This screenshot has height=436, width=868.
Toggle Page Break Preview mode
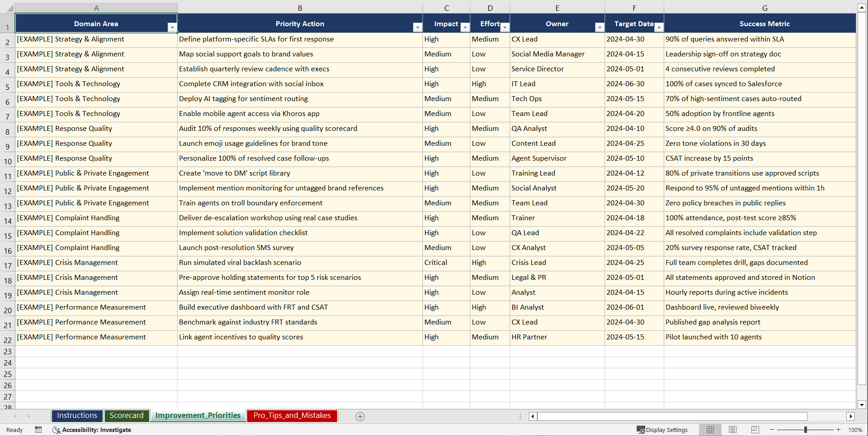pyautogui.click(x=755, y=430)
